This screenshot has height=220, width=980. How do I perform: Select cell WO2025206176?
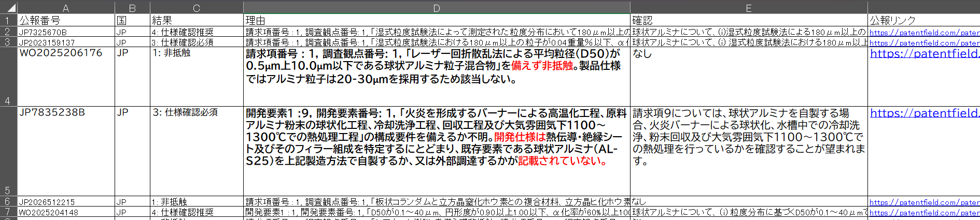tap(66, 77)
